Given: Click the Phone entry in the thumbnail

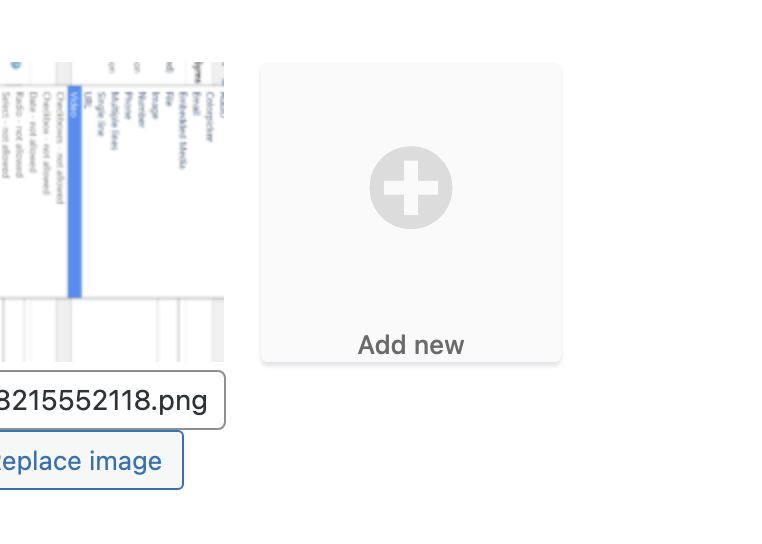Looking at the screenshot, I should [x=128, y=105].
